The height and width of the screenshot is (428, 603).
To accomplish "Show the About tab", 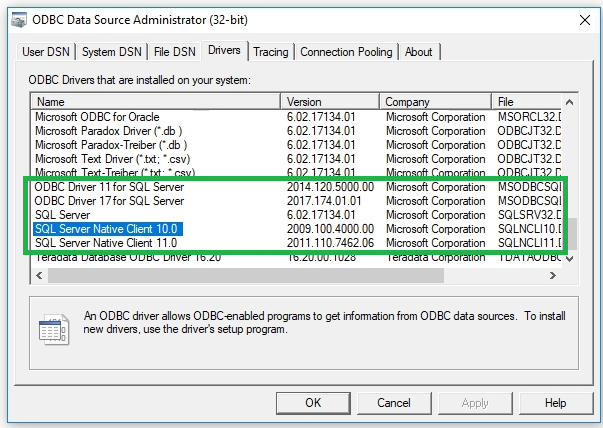I will [419, 52].
